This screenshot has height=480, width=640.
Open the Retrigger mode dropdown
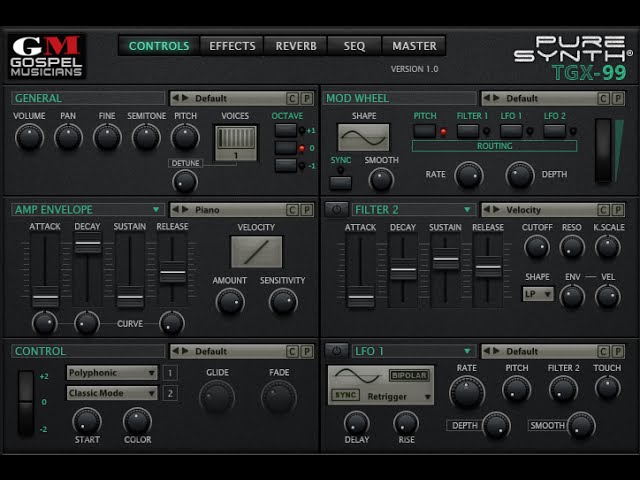(x=399, y=396)
